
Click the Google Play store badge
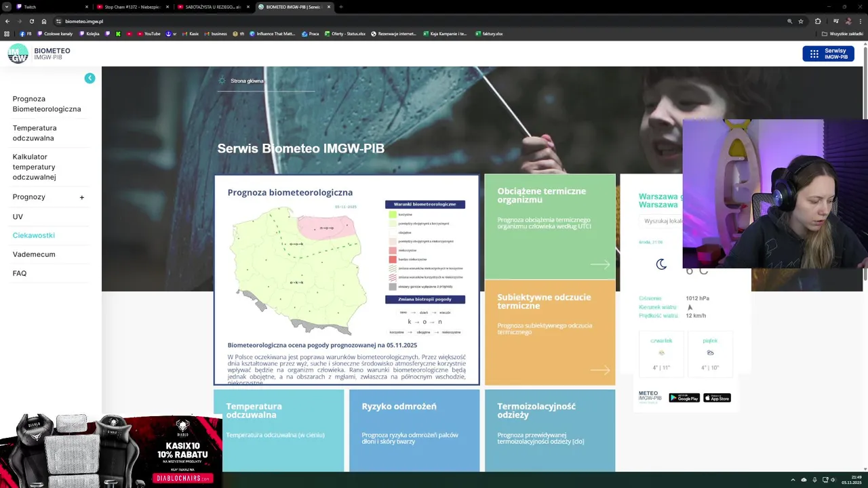[x=684, y=398]
